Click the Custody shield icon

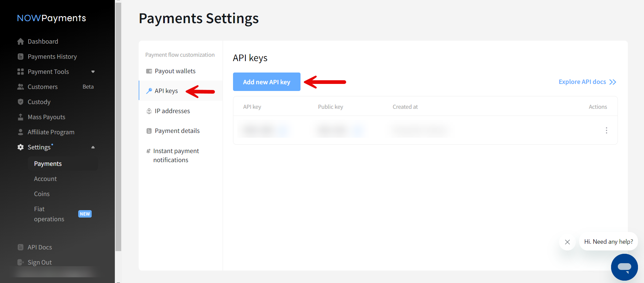(x=20, y=102)
